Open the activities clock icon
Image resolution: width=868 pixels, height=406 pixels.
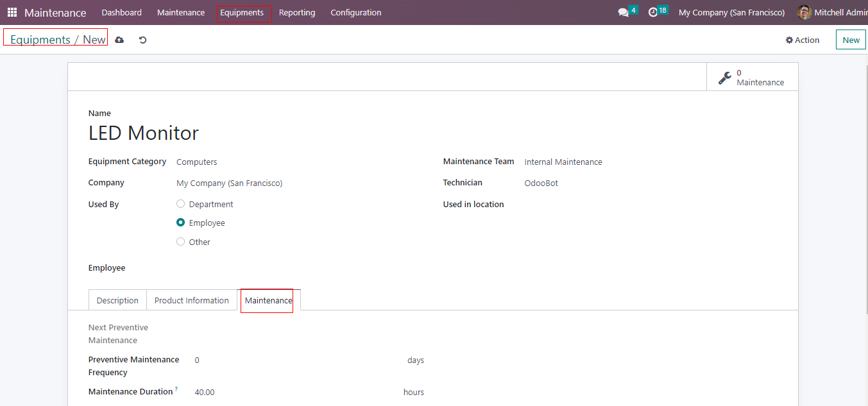click(653, 12)
